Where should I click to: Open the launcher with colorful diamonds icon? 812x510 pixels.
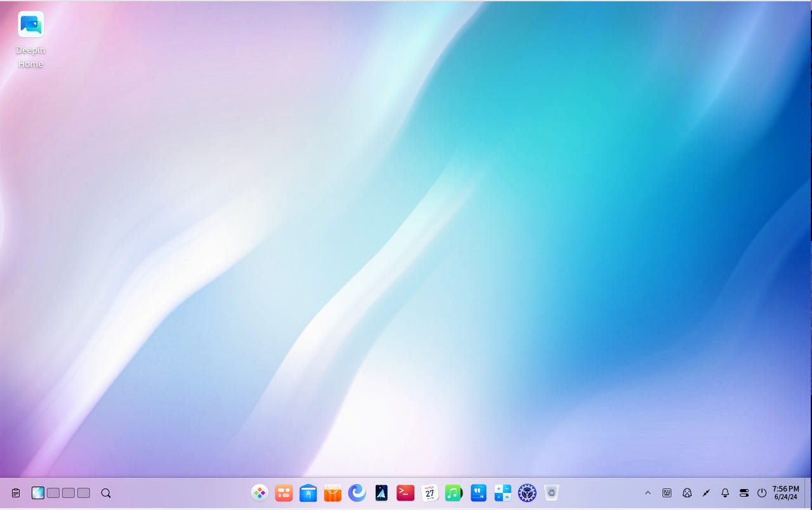pyautogui.click(x=259, y=493)
